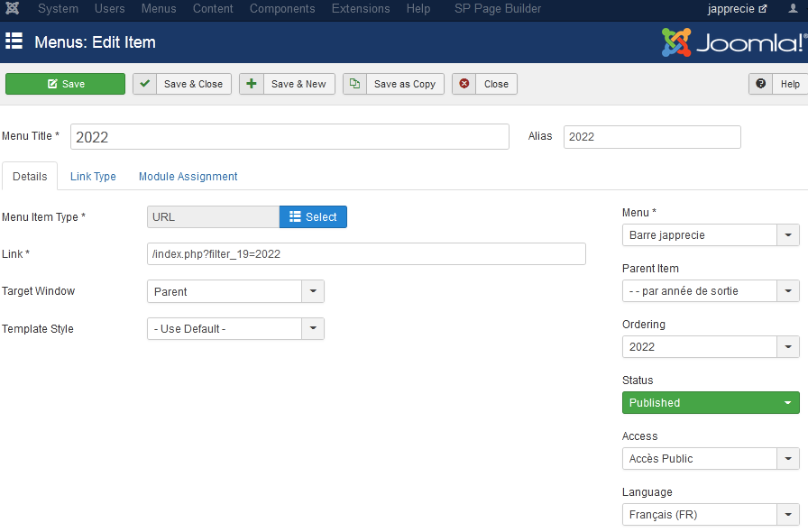
Task: Change the Published status dropdown
Action: [x=711, y=403]
